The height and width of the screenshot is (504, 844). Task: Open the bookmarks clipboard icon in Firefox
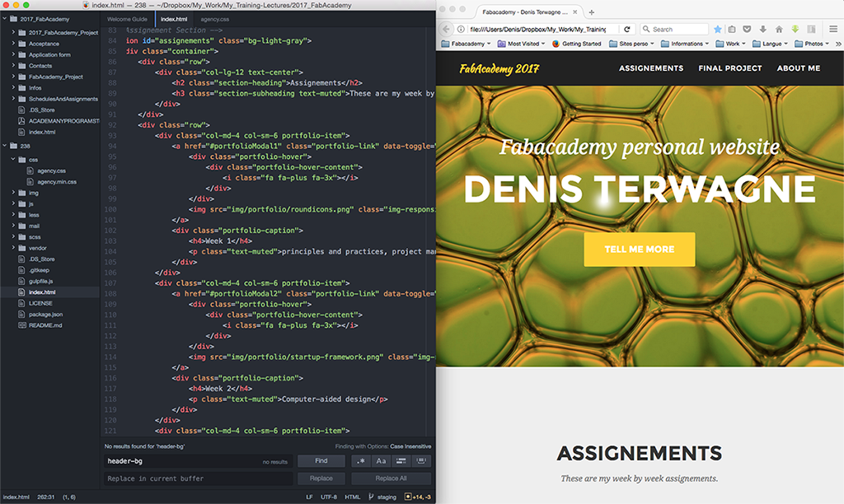pyautogui.click(x=732, y=29)
